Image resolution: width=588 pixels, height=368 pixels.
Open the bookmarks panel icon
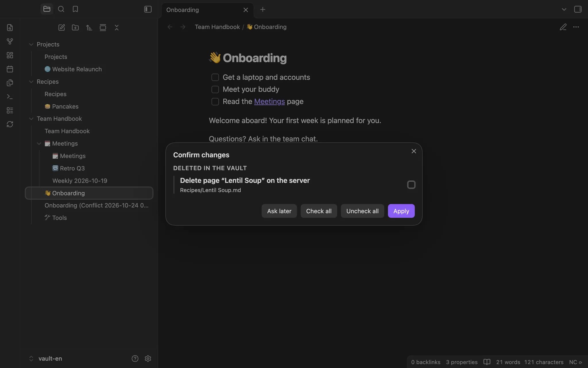(x=75, y=9)
